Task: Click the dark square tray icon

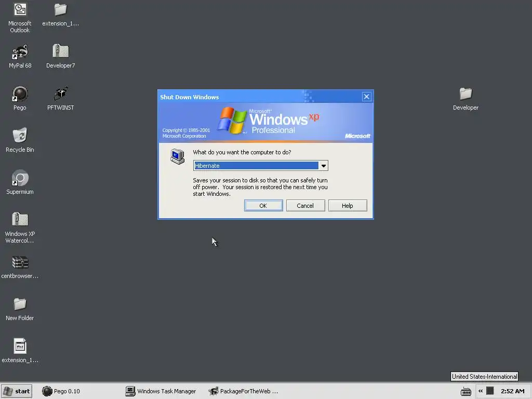Action: point(490,391)
